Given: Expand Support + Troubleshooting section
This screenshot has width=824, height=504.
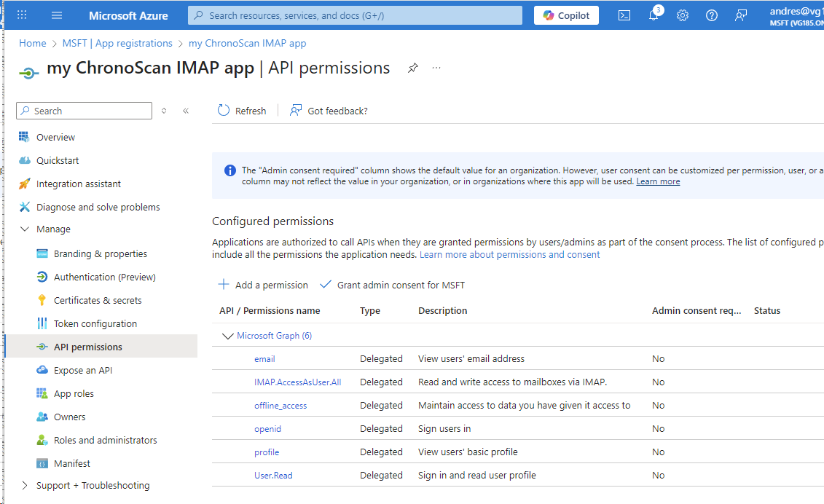Looking at the screenshot, I should (x=25, y=486).
